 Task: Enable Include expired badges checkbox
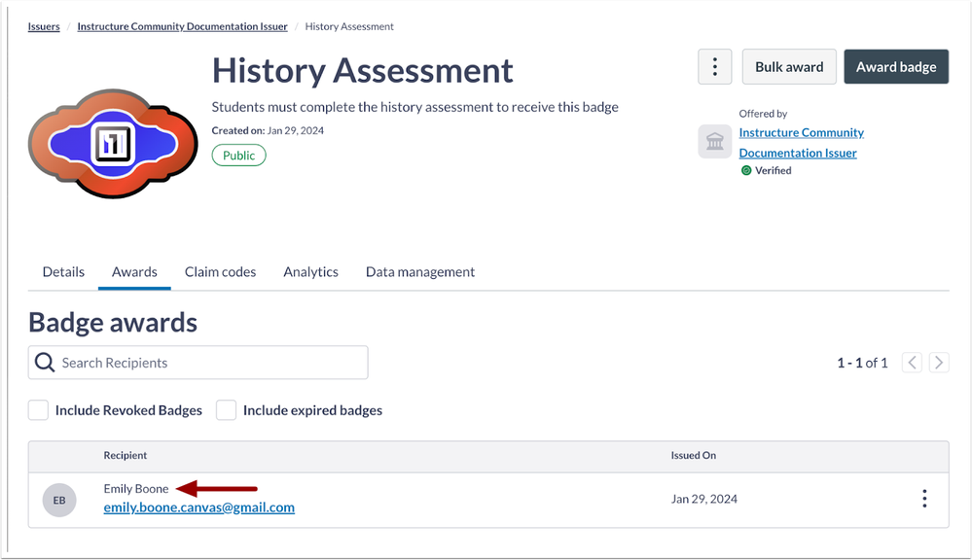point(226,410)
